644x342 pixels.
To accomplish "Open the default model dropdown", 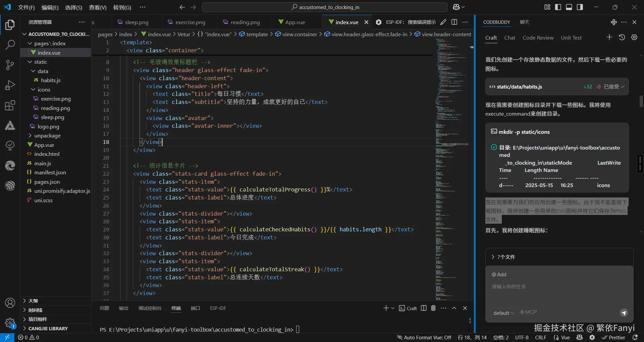I will 503,313.
